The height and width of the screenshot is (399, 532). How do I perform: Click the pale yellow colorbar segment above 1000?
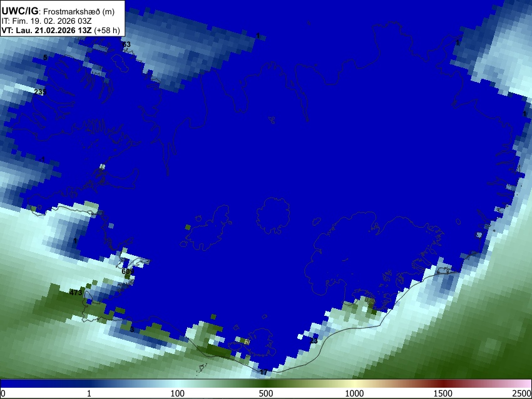(x=354, y=384)
